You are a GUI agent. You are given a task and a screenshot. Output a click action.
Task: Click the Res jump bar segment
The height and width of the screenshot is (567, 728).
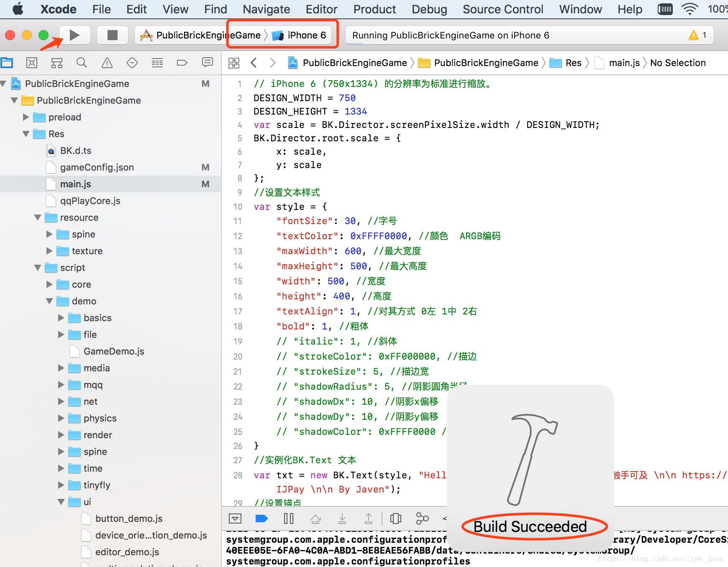tap(565, 63)
